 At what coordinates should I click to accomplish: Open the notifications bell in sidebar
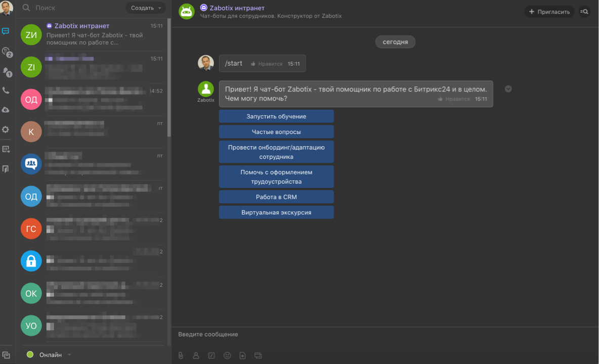click(6, 71)
